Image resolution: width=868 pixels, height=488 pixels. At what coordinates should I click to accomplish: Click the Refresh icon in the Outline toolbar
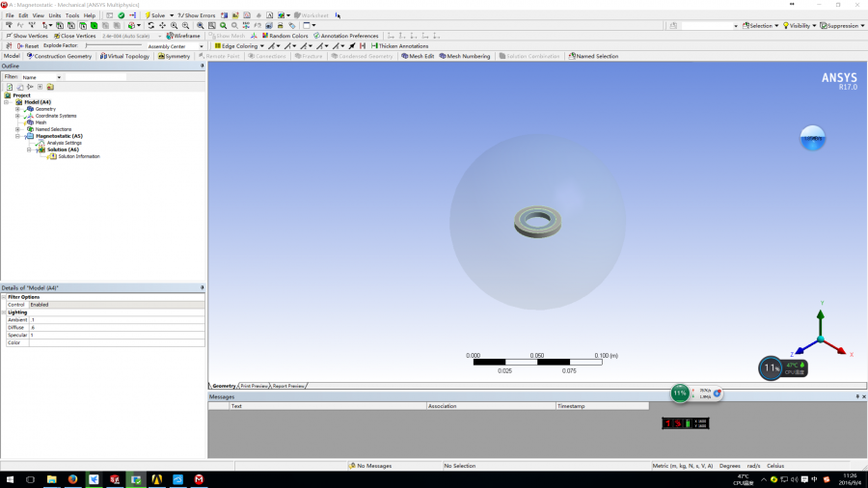click(10, 87)
